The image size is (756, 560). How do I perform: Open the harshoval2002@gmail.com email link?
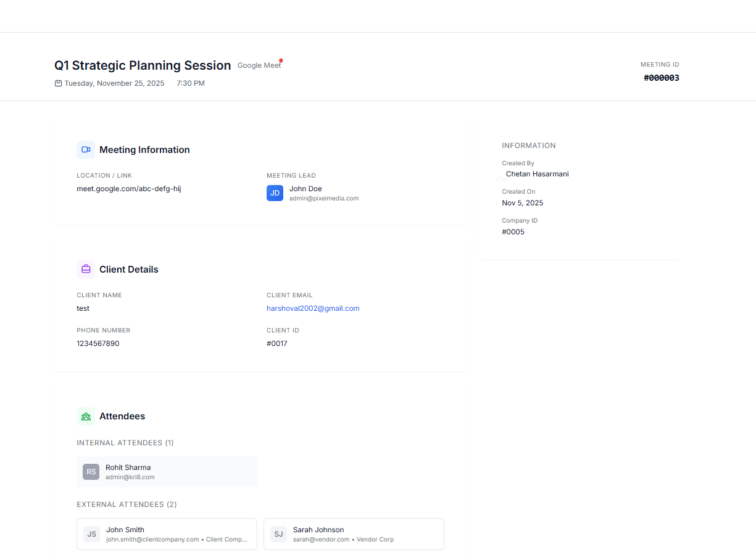(313, 308)
